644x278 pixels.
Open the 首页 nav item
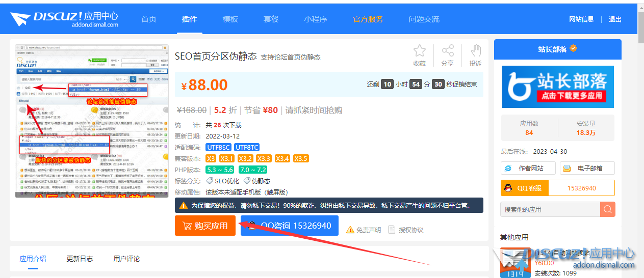coord(149,19)
